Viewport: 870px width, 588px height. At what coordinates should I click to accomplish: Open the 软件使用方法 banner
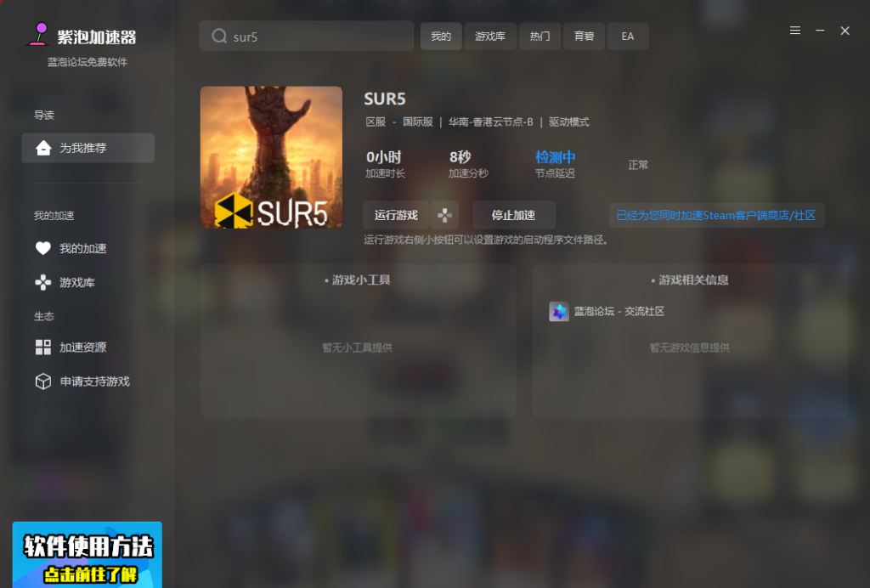pyautogui.click(x=88, y=555)
